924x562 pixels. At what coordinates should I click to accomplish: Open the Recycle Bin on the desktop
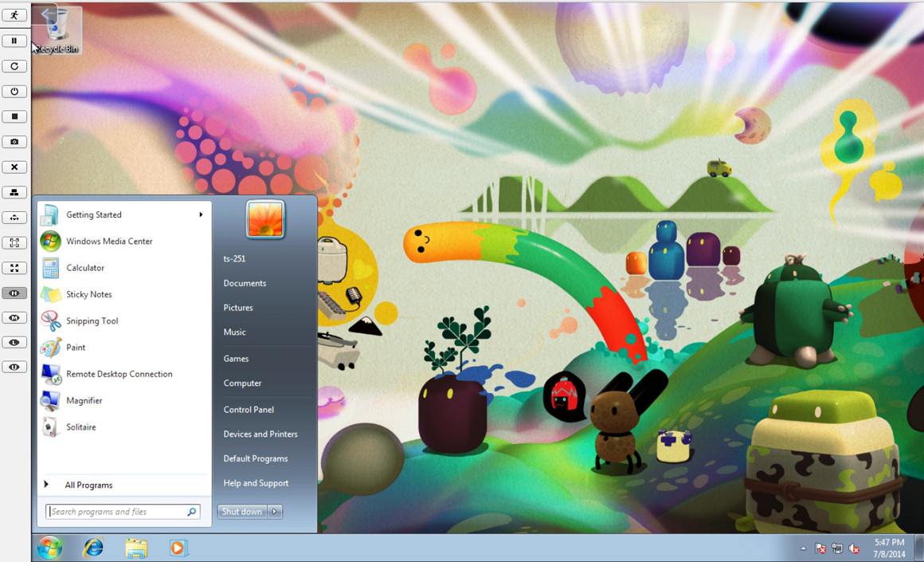(x=57, y=29)
